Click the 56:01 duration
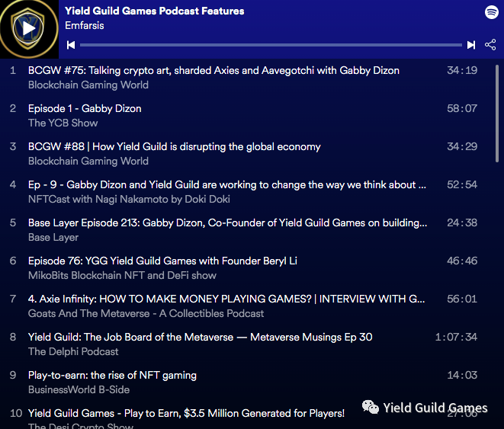Screen dimensions: 504x429 tap(462, 299)
